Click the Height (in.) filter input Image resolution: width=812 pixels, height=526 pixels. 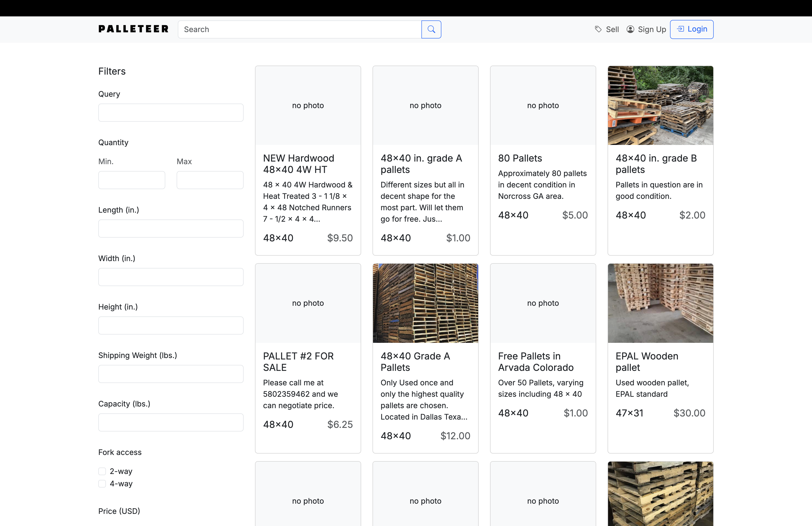[x=170, y=325]
